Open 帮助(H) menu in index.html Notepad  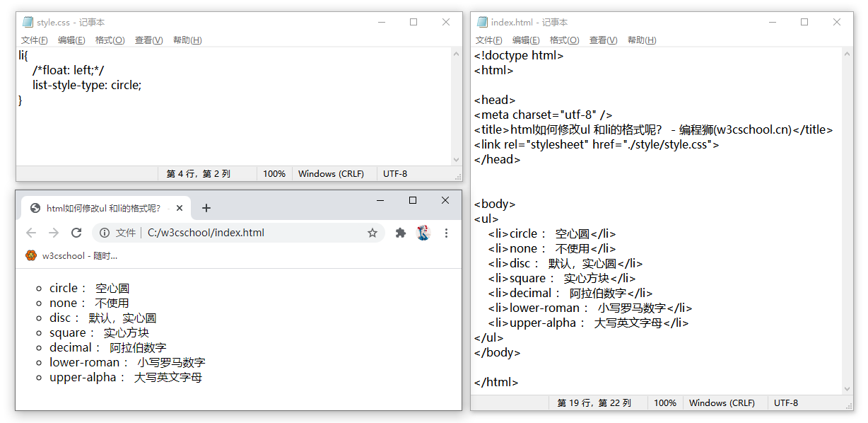click(x=642, y=40)
